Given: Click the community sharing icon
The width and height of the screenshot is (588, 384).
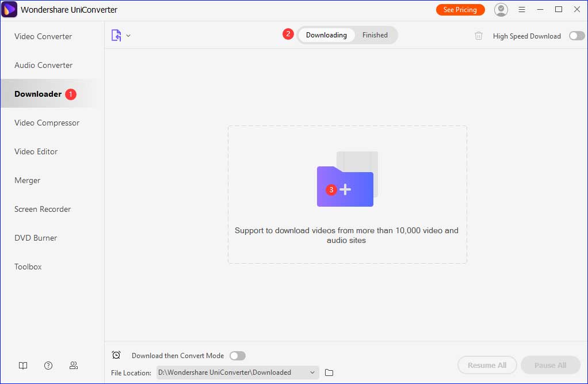Looking at the screenshot, I should coord(73,366).
